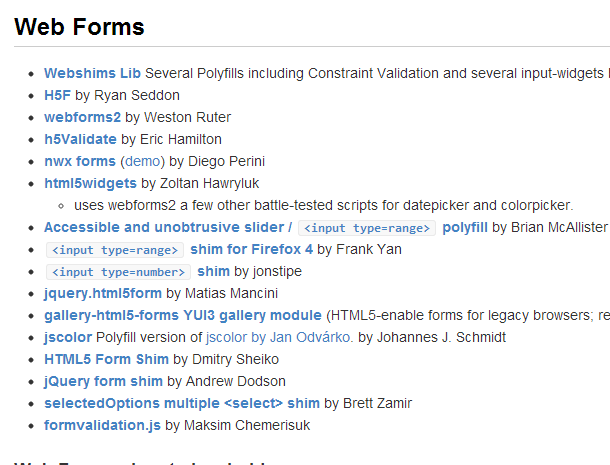Open selectedOptions multiple select shim link
Image resolution: width=610 pixels, height=465 pixels.
point(182,403)
